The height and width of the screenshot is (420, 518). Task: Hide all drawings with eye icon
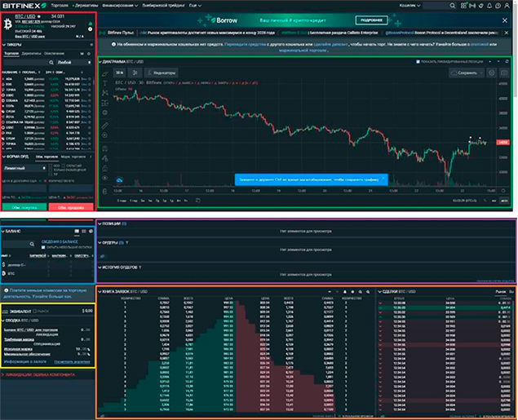coord(105,178)
